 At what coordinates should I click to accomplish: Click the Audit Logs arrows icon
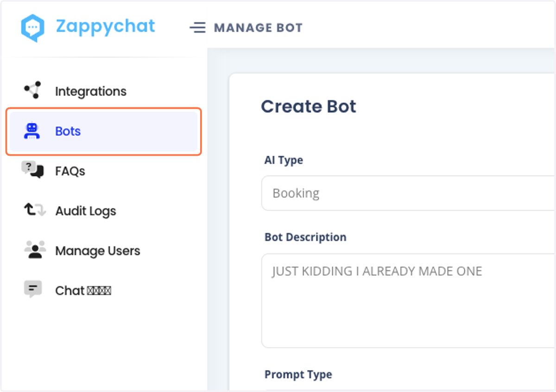coord(35,211)
